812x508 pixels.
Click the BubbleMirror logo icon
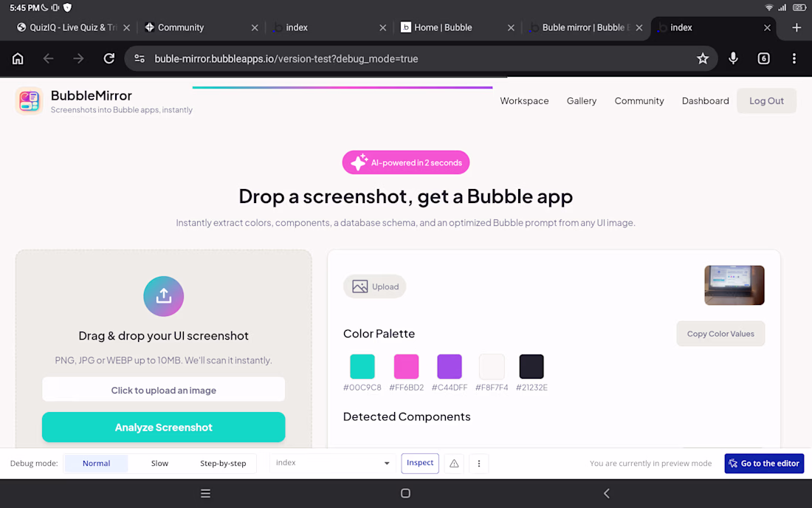pos(29,100)
